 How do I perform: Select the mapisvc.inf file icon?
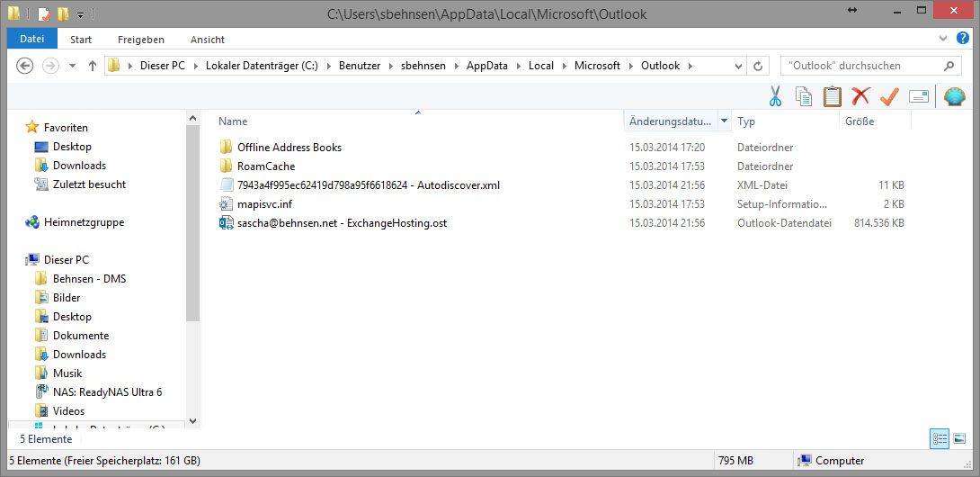click(227, 204)
